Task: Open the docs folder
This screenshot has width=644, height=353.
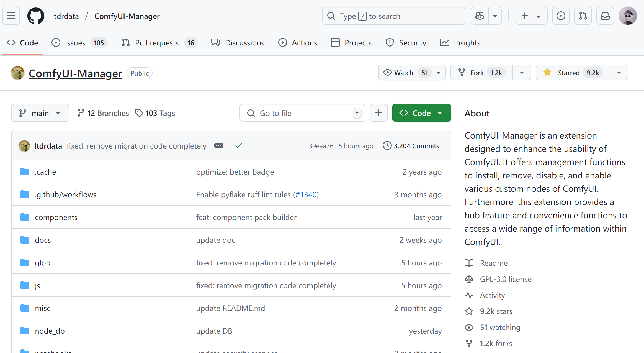Action: pyautogui.click(x=43, y=240)
